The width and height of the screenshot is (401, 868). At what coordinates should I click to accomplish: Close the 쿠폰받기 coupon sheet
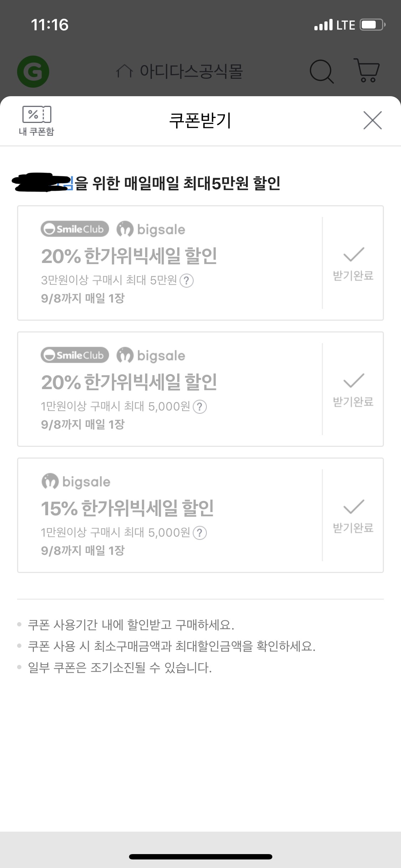point(372,120)
